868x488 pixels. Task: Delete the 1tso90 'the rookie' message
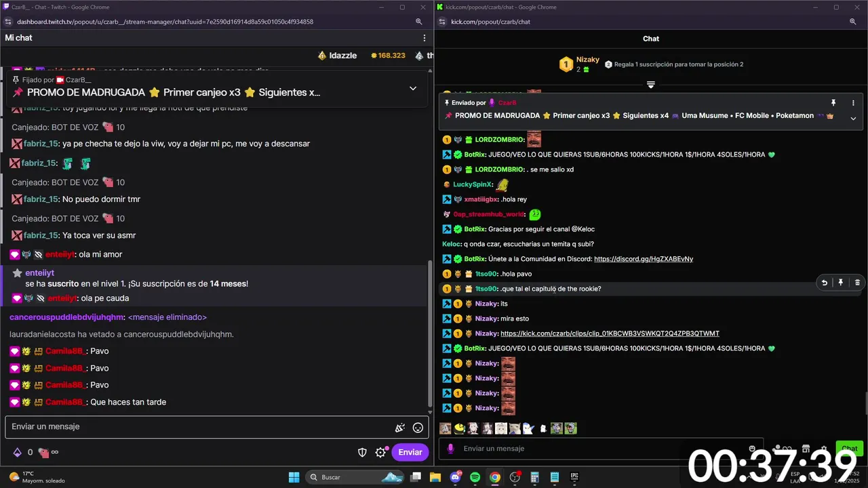coord(857,283)
